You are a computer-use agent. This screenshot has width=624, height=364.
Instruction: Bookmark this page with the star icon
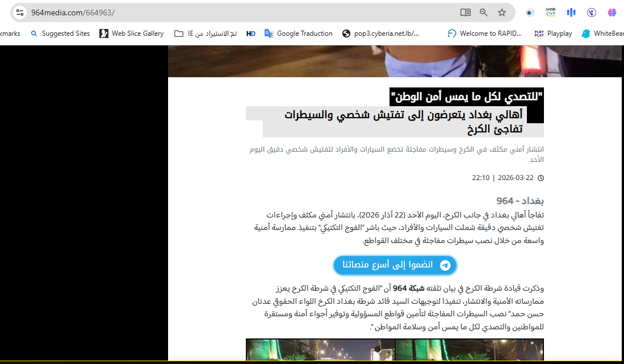(502, 12)
